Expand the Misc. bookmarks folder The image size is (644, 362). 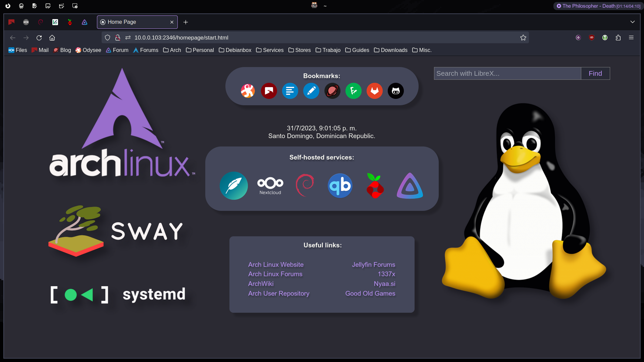pyautogui.click(x=422, y=50)
